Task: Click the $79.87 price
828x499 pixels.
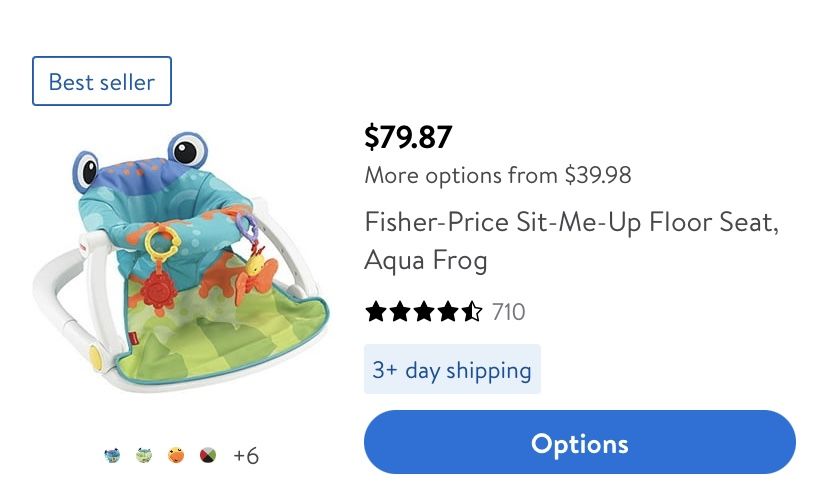Action: coord(408,136)
